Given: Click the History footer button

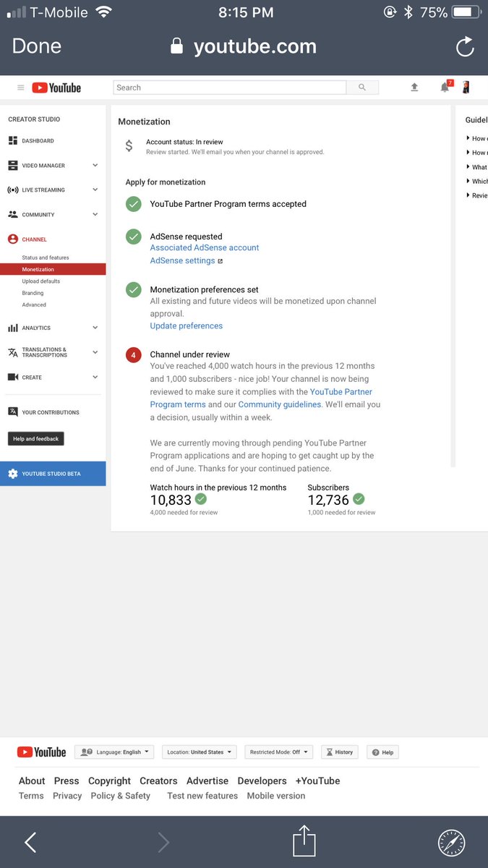Looking at the screenshot, I should pos(340,752).
